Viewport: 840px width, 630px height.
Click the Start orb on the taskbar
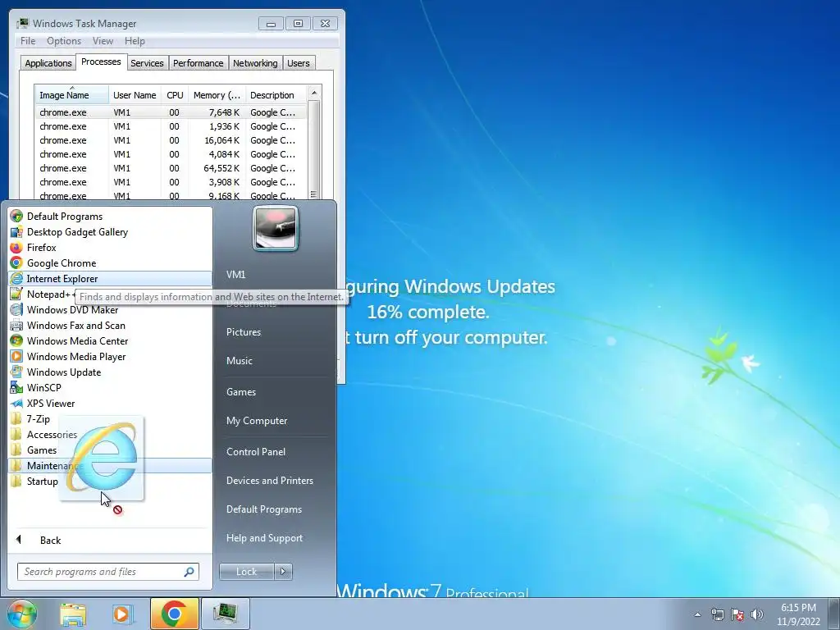tap(21, 614)
